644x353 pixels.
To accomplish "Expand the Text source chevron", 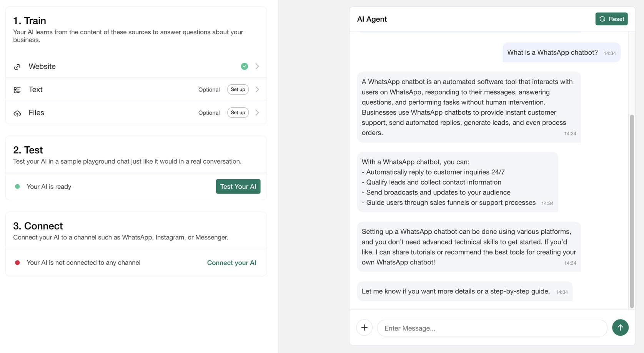I will [257, 89].
